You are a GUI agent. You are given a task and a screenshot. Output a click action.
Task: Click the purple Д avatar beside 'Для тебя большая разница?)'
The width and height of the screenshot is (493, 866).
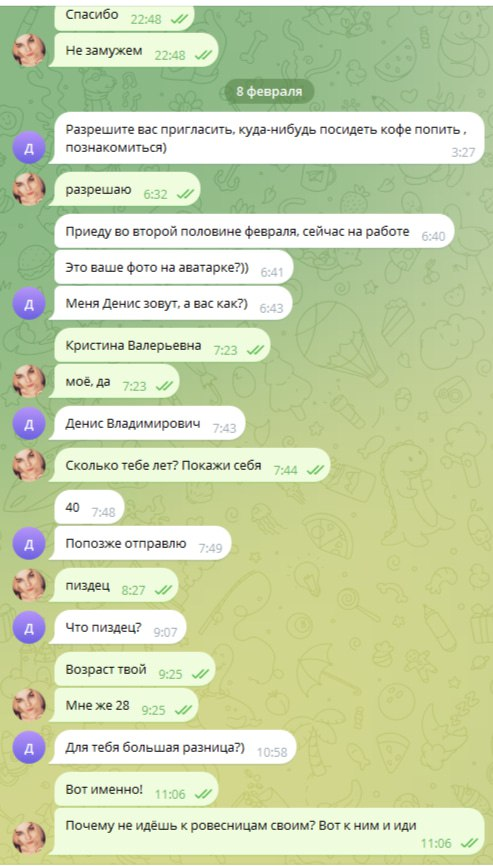tap(29, 747)
